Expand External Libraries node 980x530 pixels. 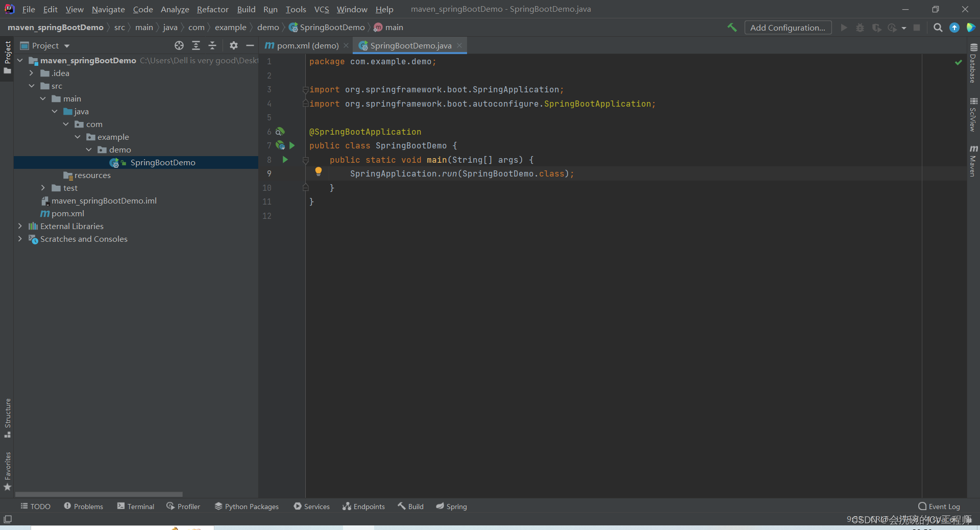pos(20,226)
